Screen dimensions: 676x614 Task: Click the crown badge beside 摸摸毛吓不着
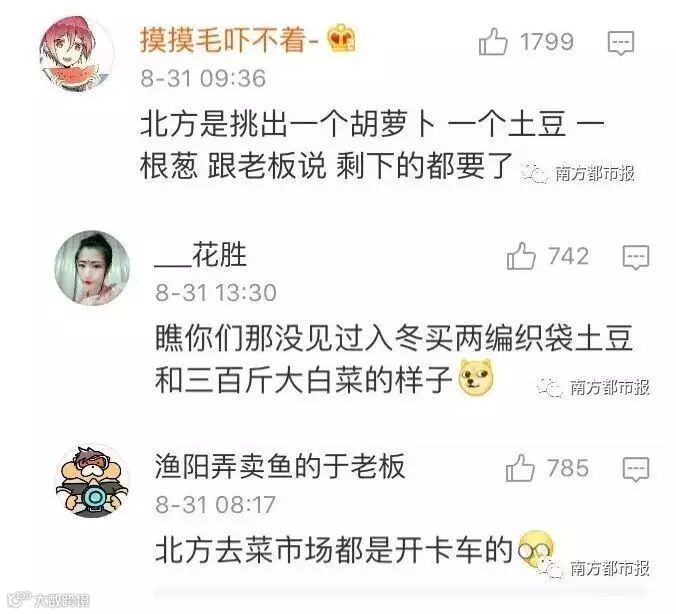click(x=341, y=38)
